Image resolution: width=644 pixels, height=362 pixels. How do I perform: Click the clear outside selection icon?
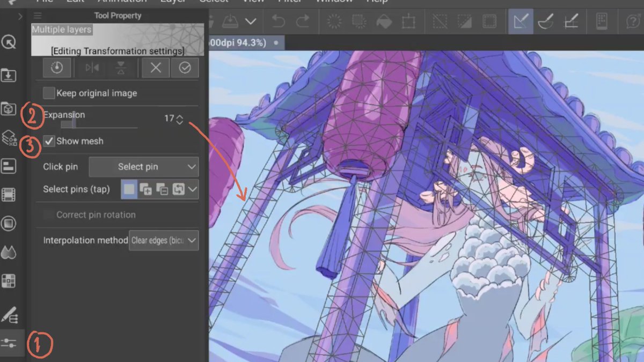click(x=358, y=21)
